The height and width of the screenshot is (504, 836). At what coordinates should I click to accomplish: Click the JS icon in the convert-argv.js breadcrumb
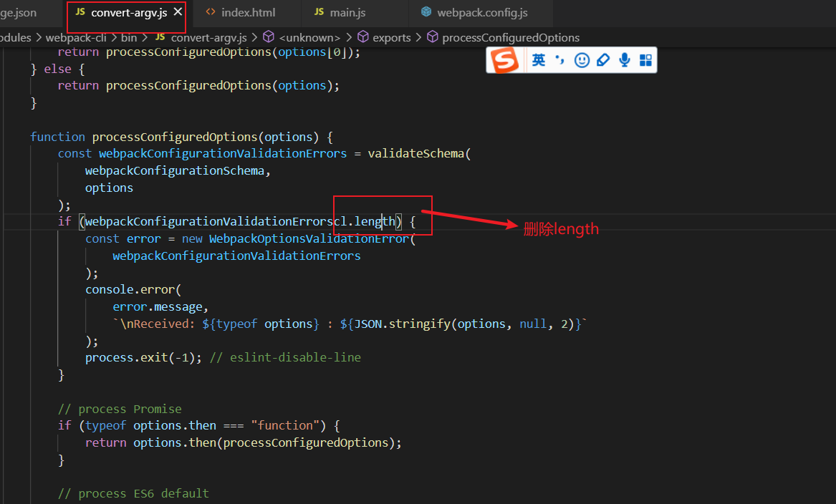(160, 37)
